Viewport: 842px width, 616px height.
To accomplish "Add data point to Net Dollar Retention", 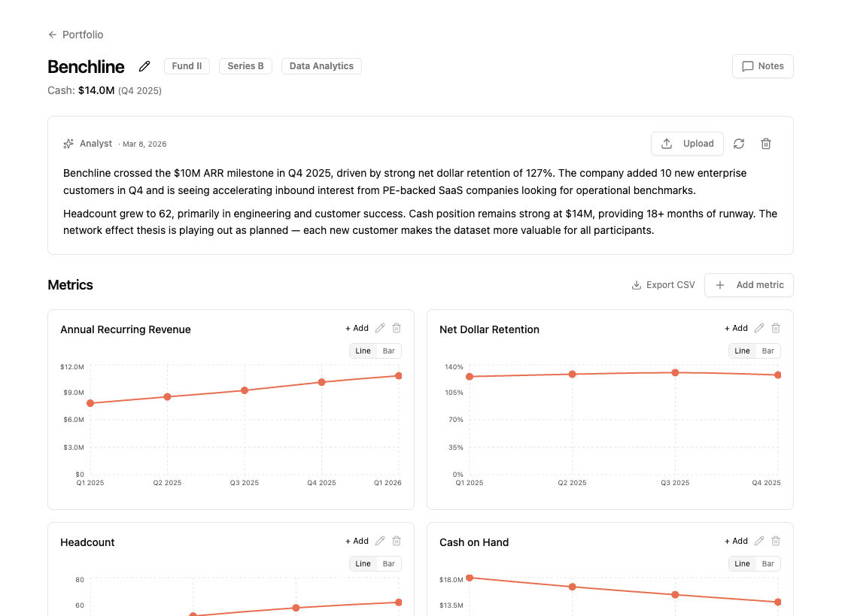I will click(736, 328).
